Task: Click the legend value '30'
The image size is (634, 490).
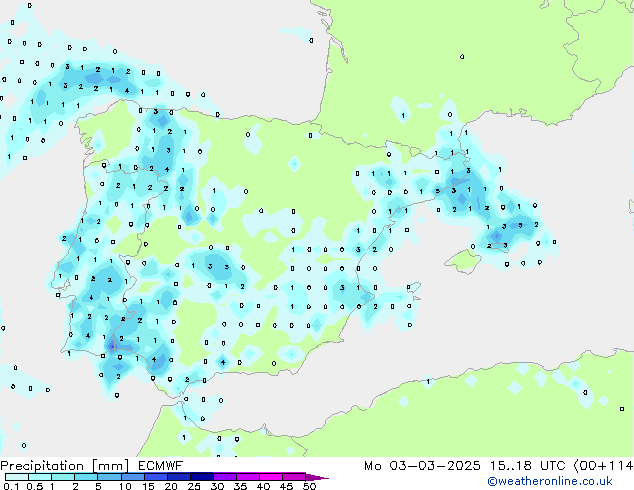Action: 217,486
